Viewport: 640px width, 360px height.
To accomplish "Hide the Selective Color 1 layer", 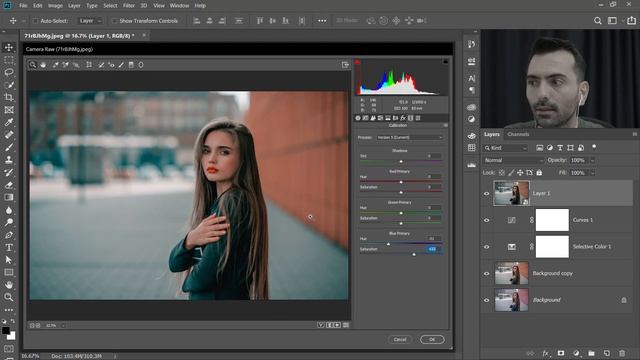I will [x=487, y=247].
